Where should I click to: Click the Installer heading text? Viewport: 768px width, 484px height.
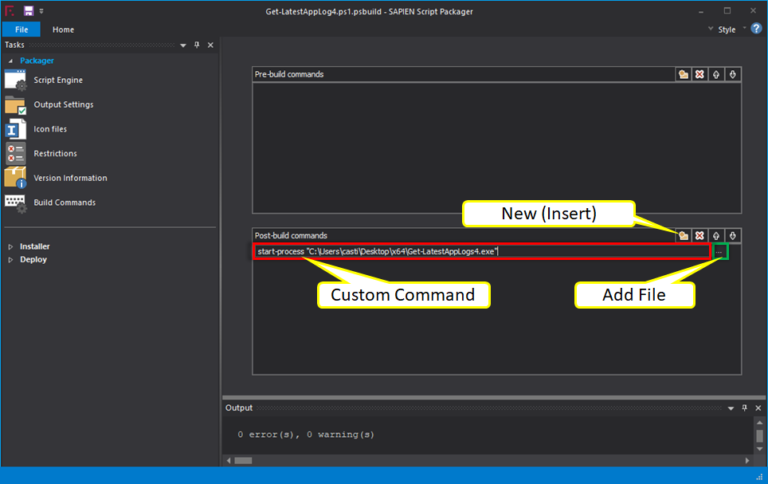coord(34,246)
